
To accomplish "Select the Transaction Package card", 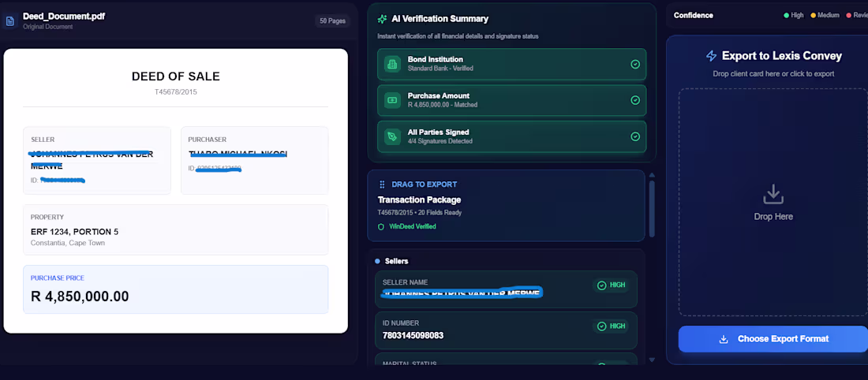I will (x=506, y=204).
